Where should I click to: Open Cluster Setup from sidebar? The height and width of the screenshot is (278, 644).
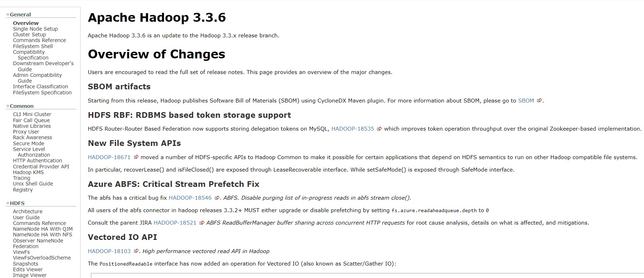coord(29,35)
